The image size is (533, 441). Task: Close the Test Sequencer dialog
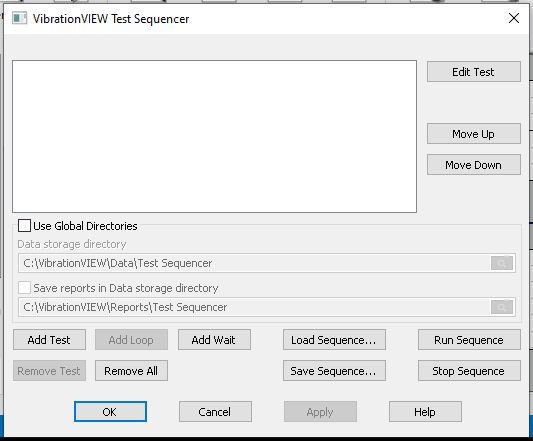[514, 18]
